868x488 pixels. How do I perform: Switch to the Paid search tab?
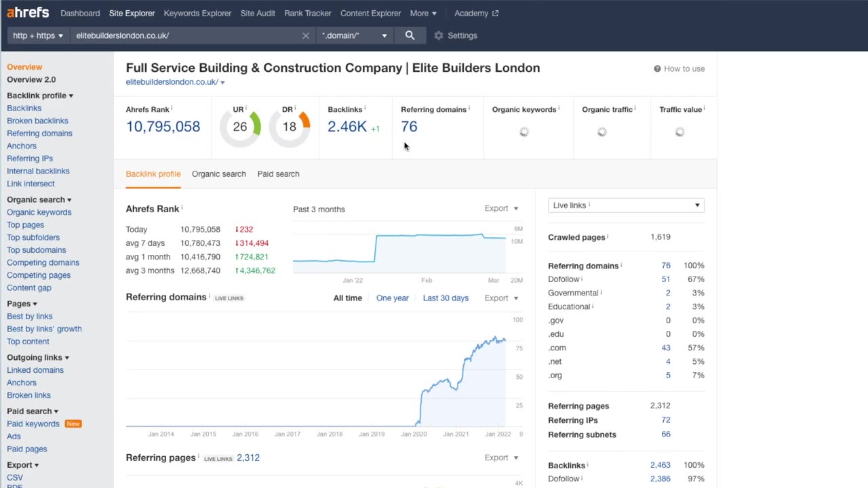(278, 174)
